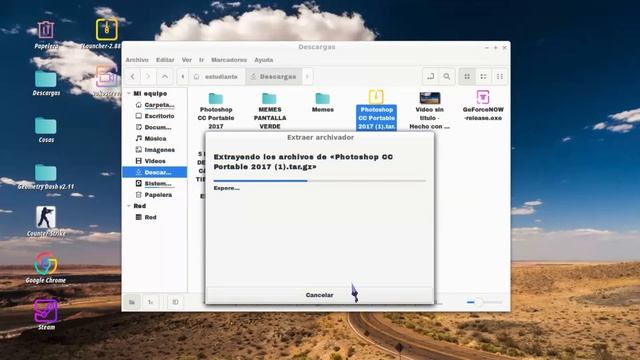640x360 pixels.
Task: Open Música in sidebar
Action: (x=155, y=138)
